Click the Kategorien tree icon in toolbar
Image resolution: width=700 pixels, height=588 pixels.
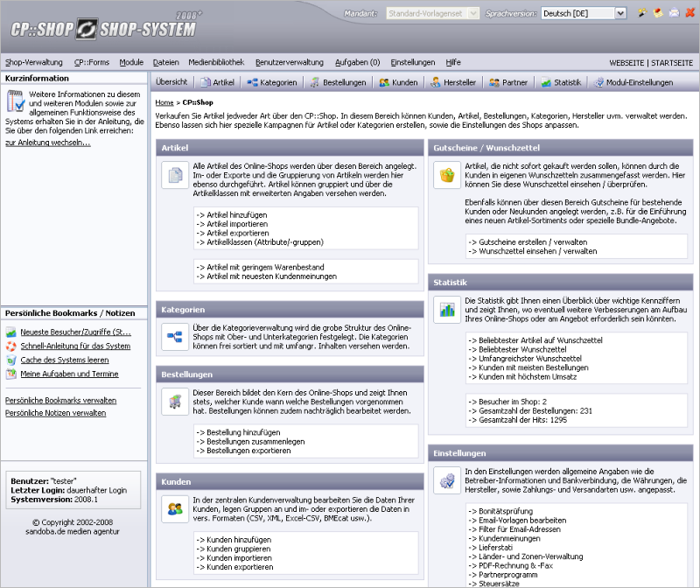coord(252,82)
